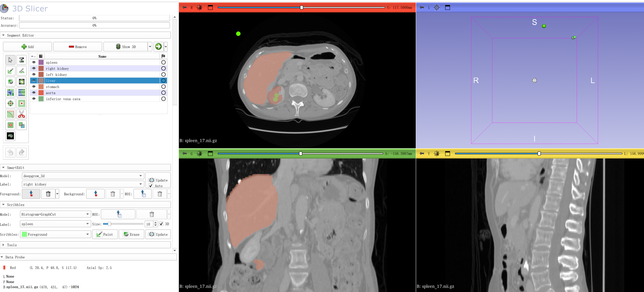Screen dimensions: 644x292
Task: Uncheck the 3D scribbles checkbox
Action: pos(161,224)
